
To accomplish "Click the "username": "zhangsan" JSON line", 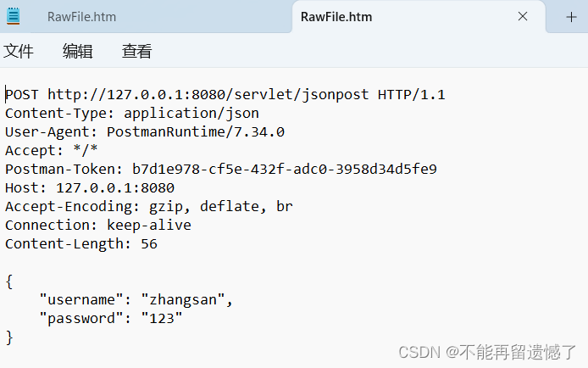I will [136, 299].
